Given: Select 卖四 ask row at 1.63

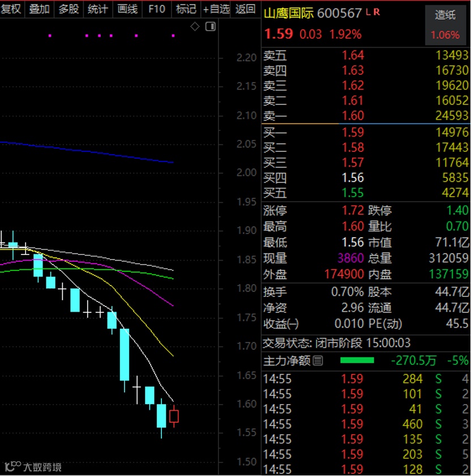Looking at the screenshot, I should pyautogui.click(x=366, y=70).
